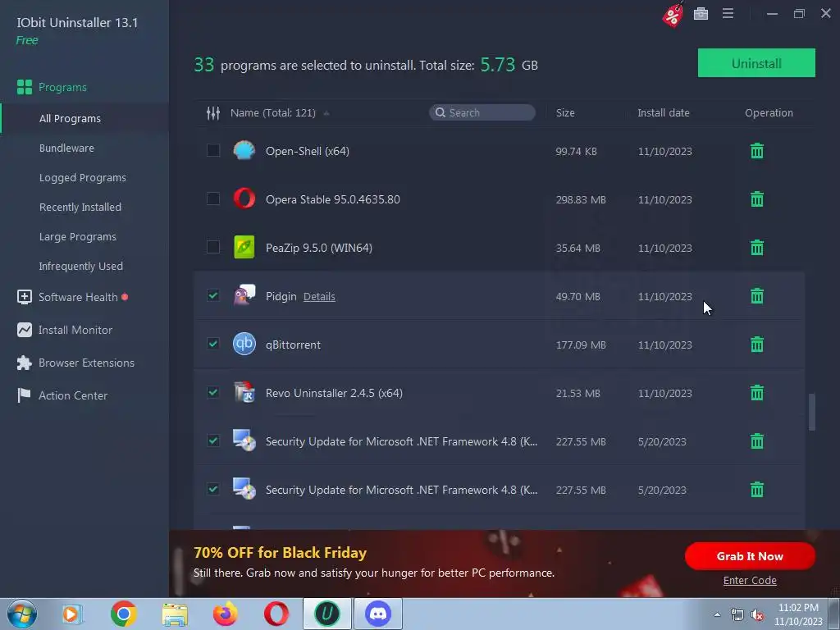Click the Revo Uninstaller program icon
Image resolution: width=840 pixels, height=630 pixels.
point(244,392)
